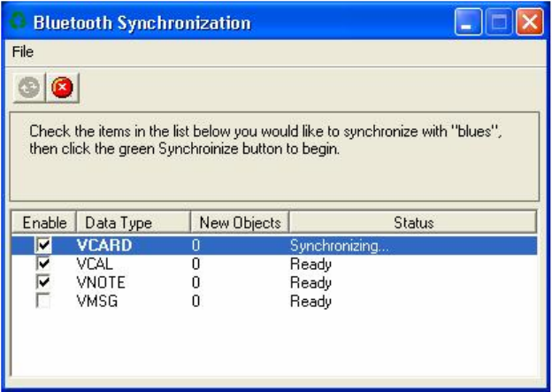
Task: Click the New Objects count for VCAL
Action: pyautogui.click(x=196, y=264)
